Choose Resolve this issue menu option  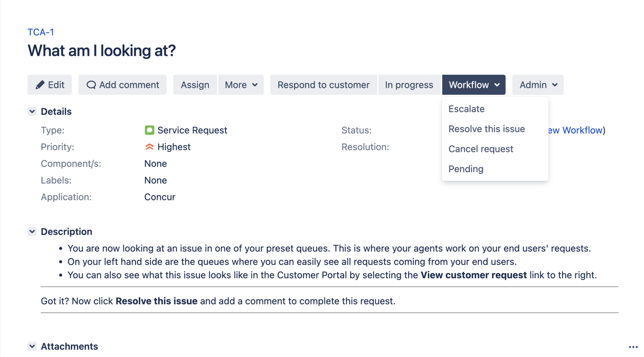tap(487, 129)
